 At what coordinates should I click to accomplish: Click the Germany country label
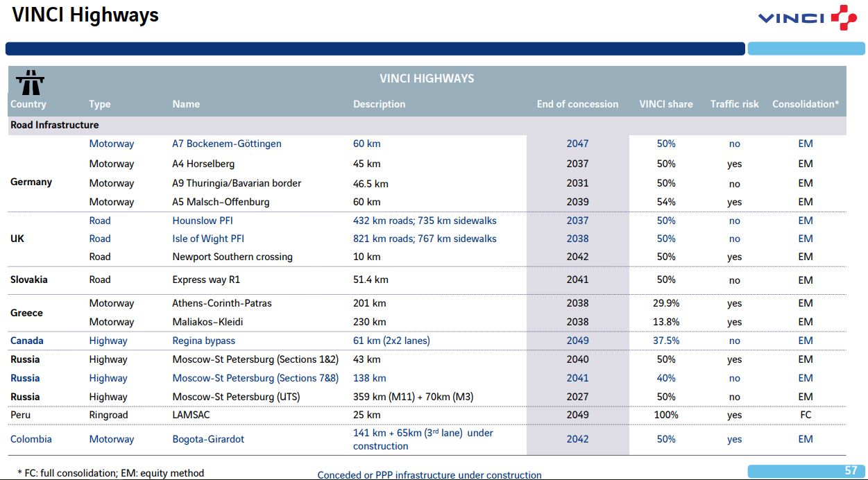click(x=31, y=182)
